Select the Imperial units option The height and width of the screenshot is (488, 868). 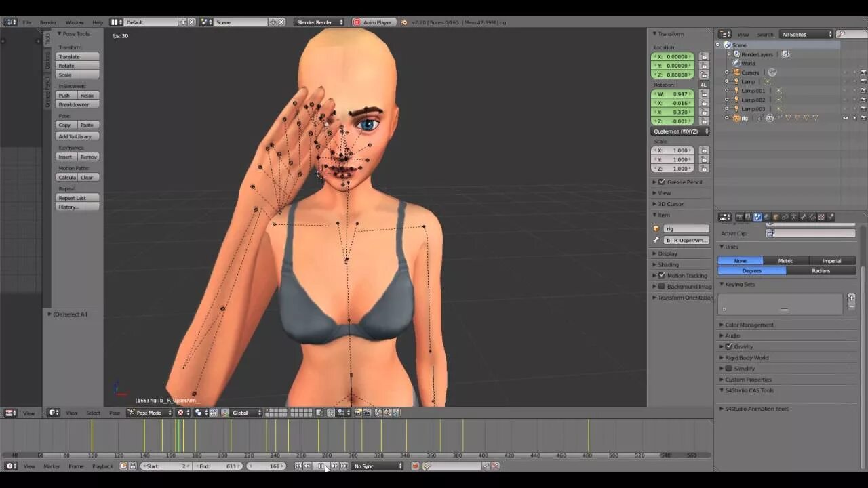(x=832, y=261)
